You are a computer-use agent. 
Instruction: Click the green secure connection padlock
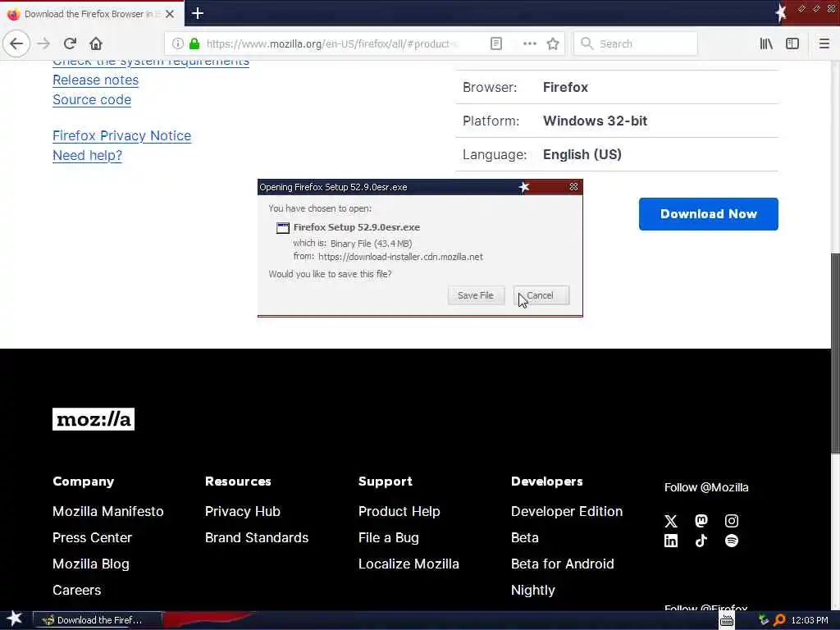194,43
